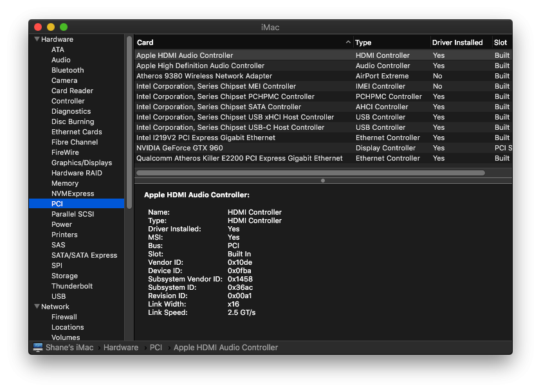Select Qualcomm Atheros Killer E2200 row
Image resolution: width=541 pixels, height=392 pixels.
[323, 158]
